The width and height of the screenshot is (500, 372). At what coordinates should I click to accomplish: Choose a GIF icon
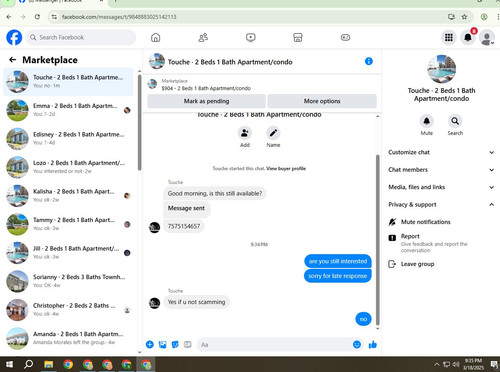click(x=188, y=344)
